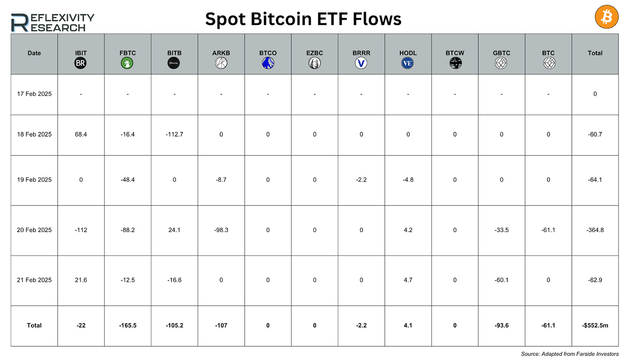Click the Spot Bitcoin ETF Flows title

tap(303, 19)
